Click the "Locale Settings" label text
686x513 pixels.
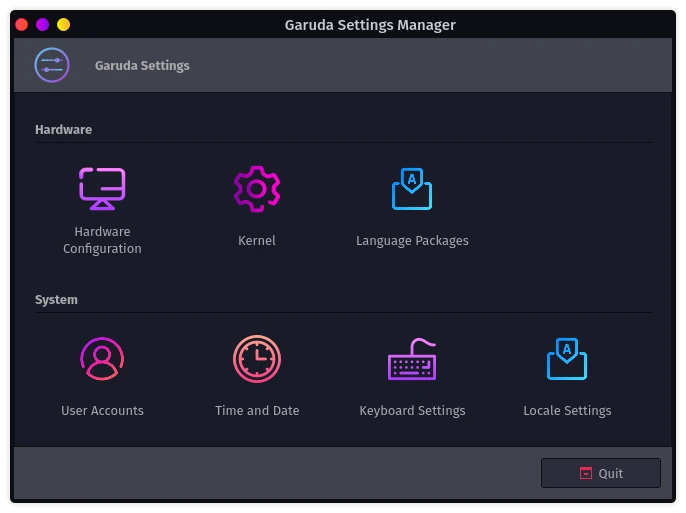pos(567,411)
